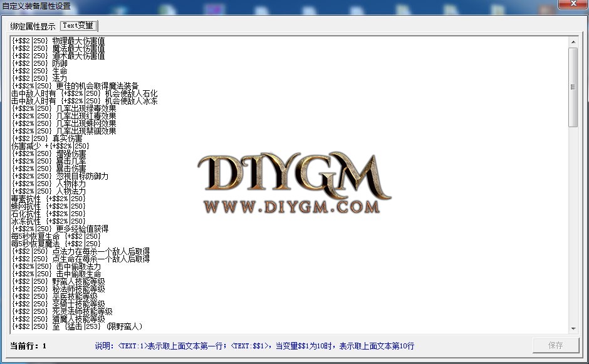This screenshot has height=364, width=589.
Task: Click the line 几率出现禁锢效果
Action: point(64,131)
